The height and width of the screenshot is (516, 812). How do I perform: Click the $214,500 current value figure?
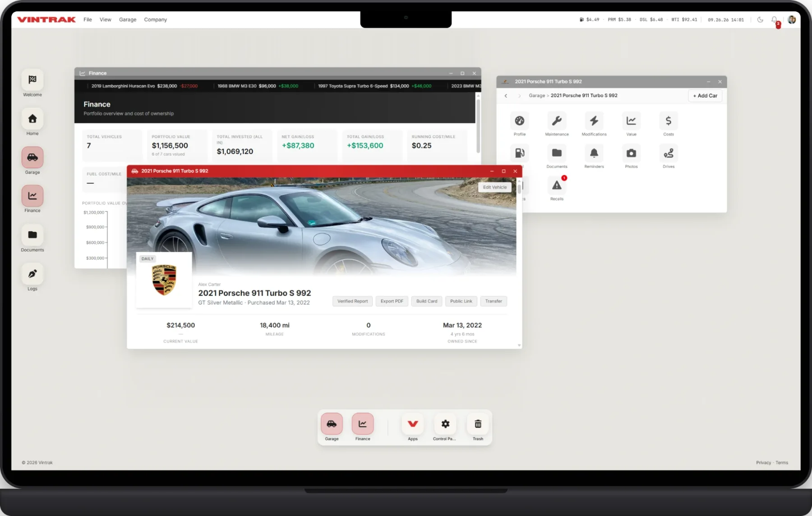click(180, 325)
